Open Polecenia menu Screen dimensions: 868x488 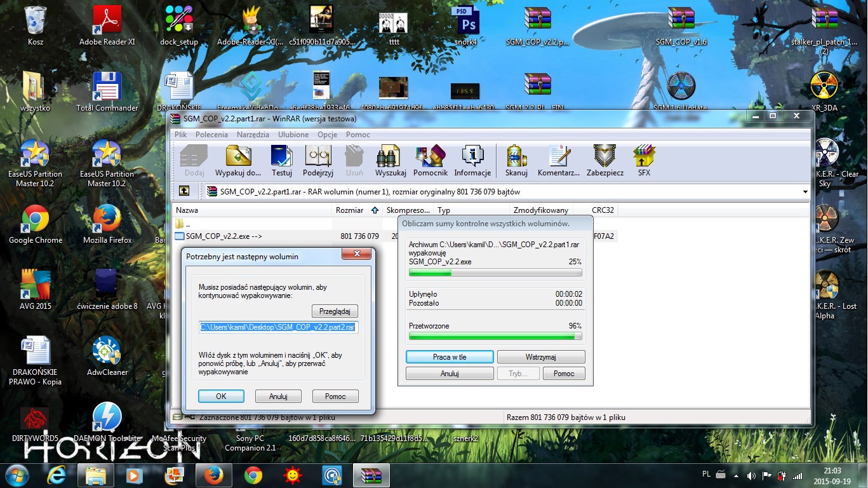point(211,135)
